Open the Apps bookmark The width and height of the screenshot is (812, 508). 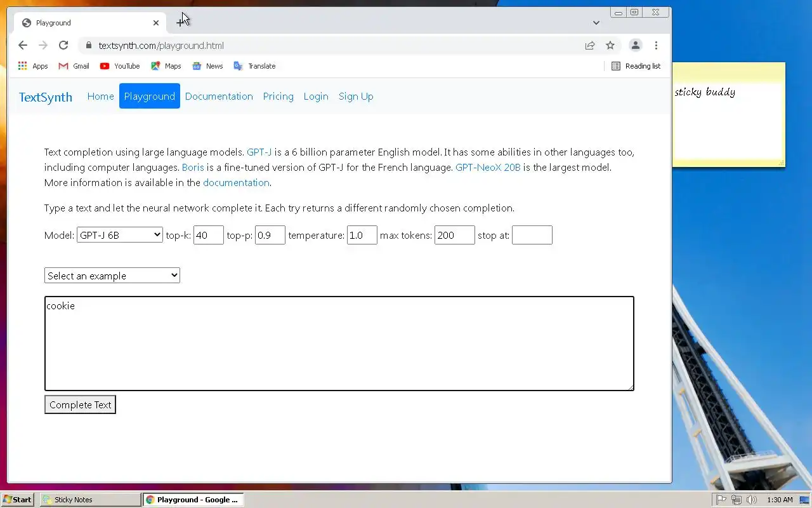pos(33,66)
